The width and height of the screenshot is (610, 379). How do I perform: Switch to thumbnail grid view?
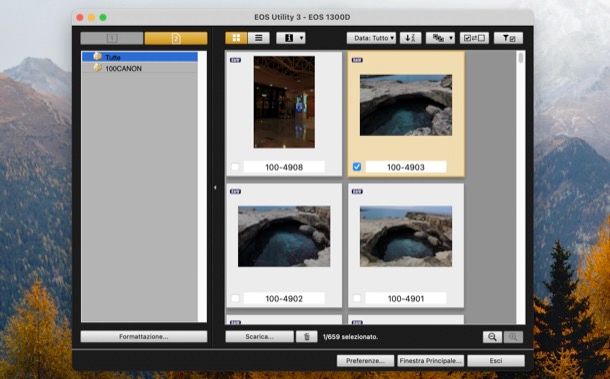pos(236,38)
